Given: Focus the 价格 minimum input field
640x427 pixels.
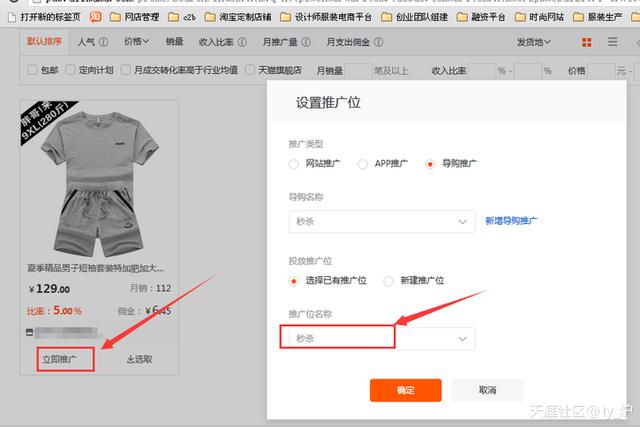Looking at the screenshot, I should (x=600, y=71).
